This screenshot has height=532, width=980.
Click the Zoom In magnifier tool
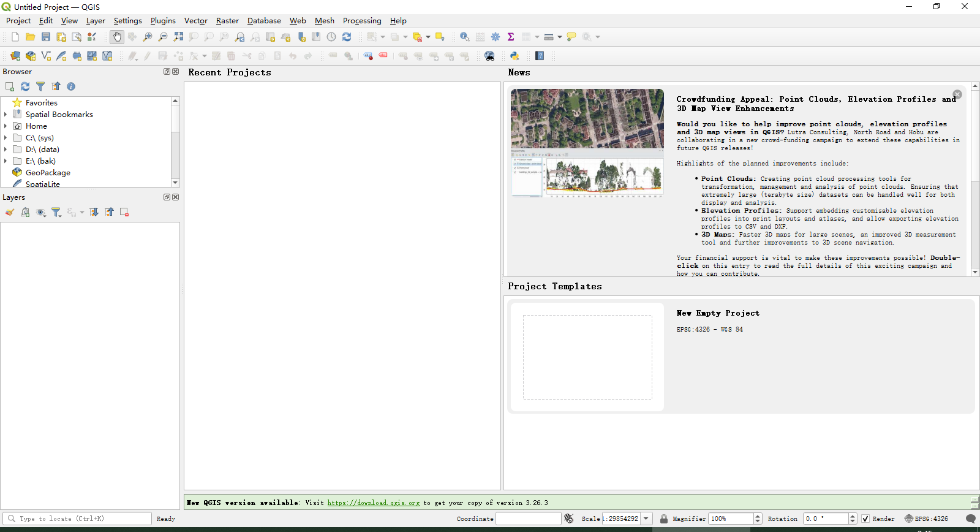[x=148, y=37]
